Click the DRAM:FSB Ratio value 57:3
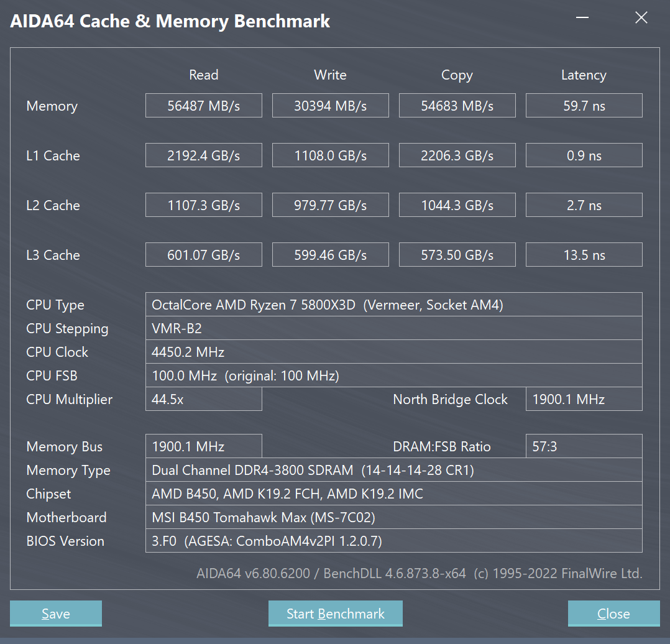The height and width of the screenshot is (644, 670). click(x=584, y=446)
